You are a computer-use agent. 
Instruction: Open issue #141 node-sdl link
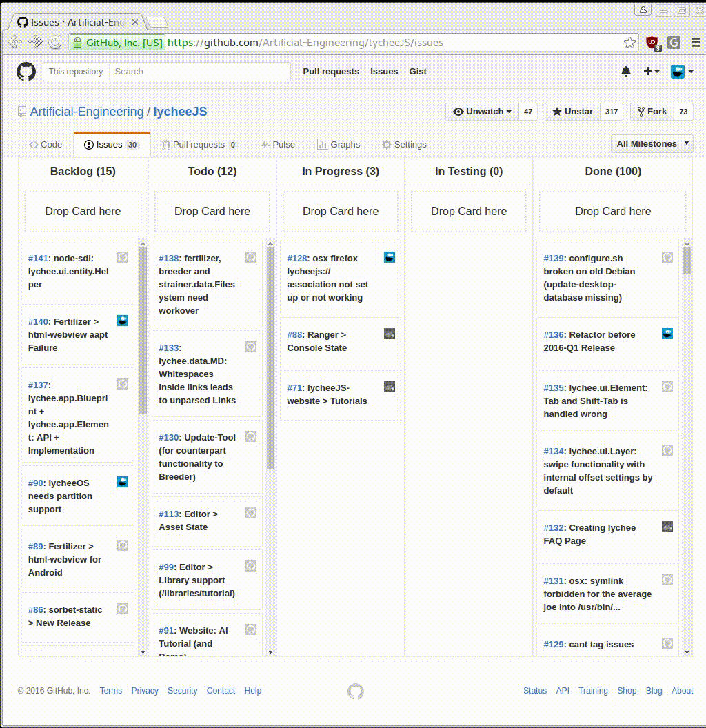(x=69, y=271)
